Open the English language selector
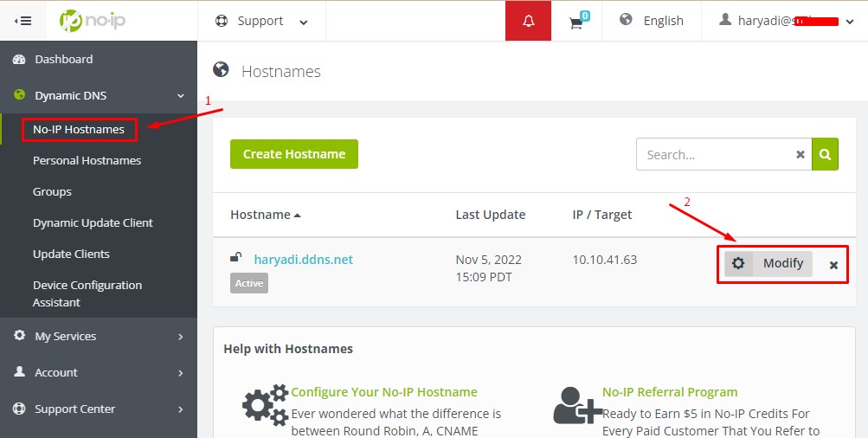This screenshot has height=438, width=868. coord(652,21)
